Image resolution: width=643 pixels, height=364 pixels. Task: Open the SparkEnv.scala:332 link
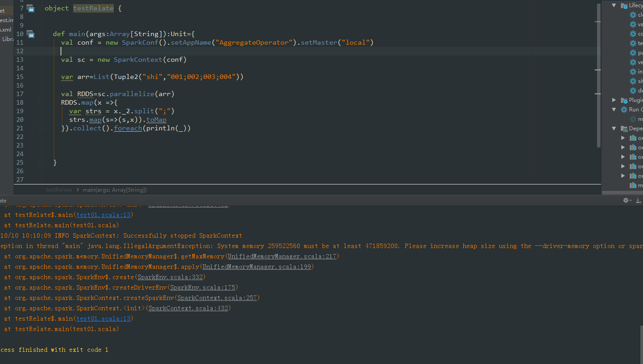point(170,277)
